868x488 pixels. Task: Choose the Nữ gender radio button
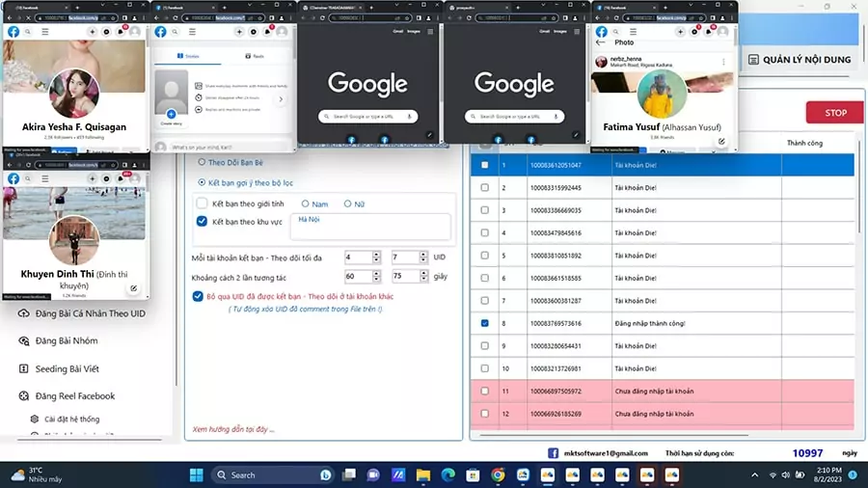[347, 203]
